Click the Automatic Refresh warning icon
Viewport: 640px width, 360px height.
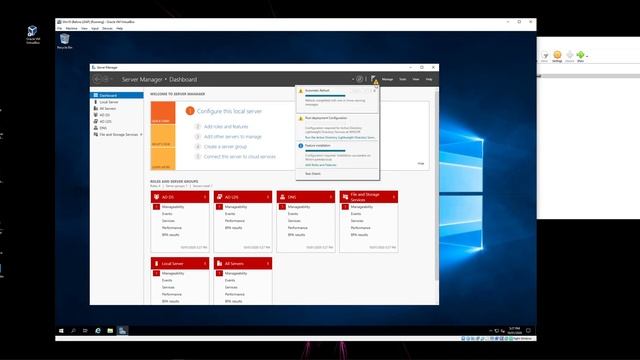301,91
